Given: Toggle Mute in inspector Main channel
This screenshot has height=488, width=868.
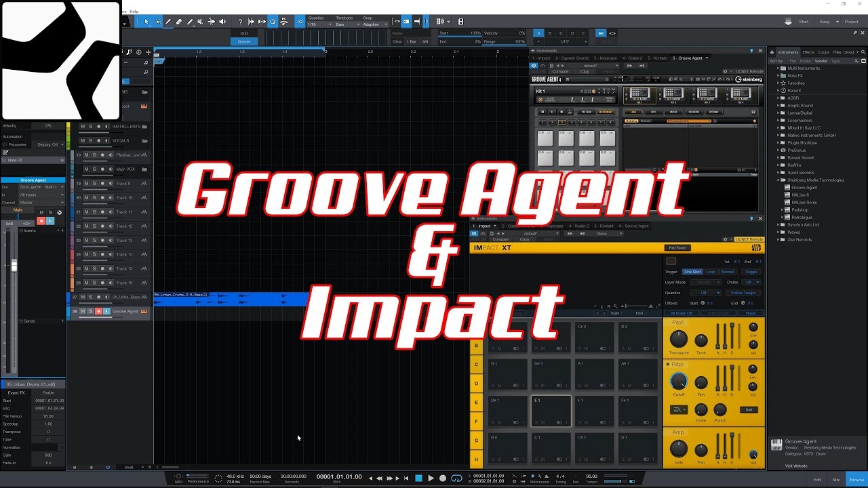Looking at the screenshot, I should coord(41,213).
